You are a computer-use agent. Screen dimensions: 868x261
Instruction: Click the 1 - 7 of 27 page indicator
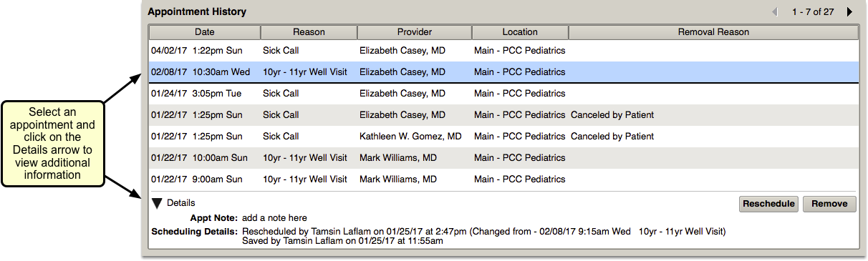tap(813, 11)
